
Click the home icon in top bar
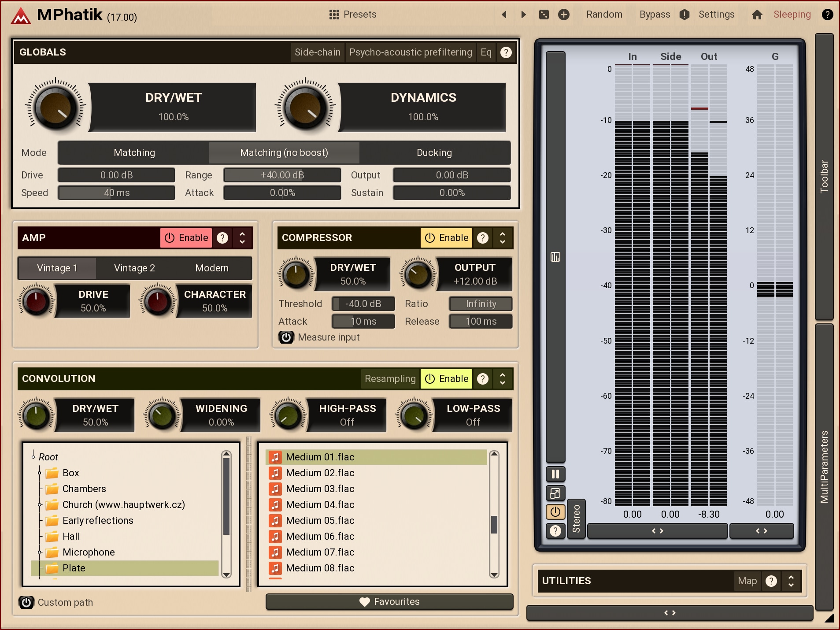pyautogui.click(x=757, y=15)
